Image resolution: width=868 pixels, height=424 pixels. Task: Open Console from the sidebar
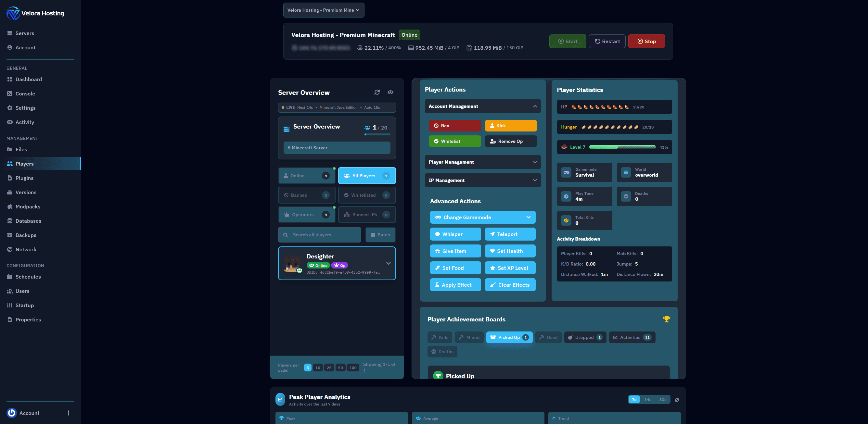(x=25, y=94)
